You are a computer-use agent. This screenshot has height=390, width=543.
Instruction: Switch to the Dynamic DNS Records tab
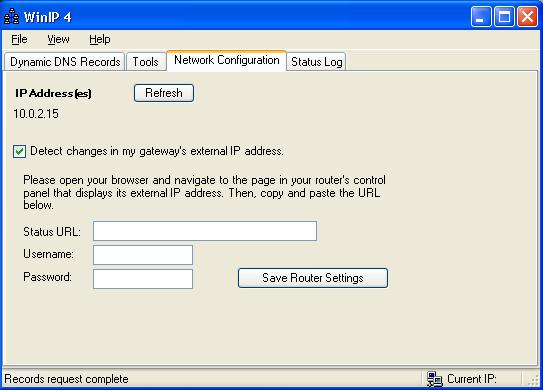(65, 62)
